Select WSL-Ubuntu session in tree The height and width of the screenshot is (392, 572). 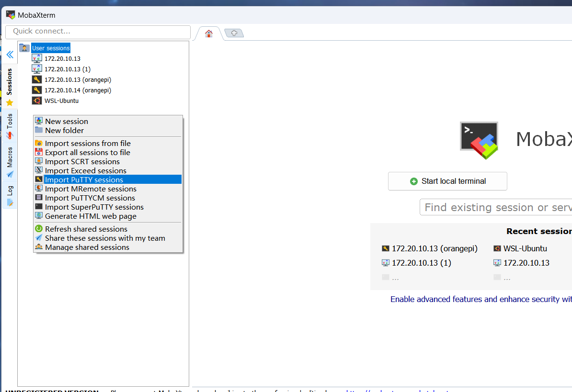(61, 101)
